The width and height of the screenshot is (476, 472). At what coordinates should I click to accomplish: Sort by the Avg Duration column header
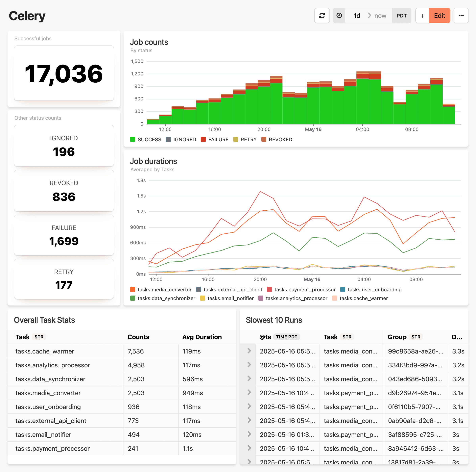[202, 337]
